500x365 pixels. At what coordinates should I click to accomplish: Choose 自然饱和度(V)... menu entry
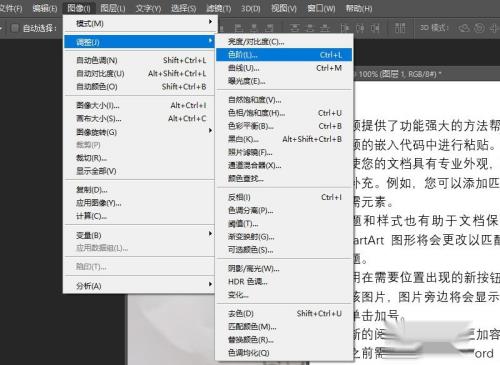click(284, 100)
